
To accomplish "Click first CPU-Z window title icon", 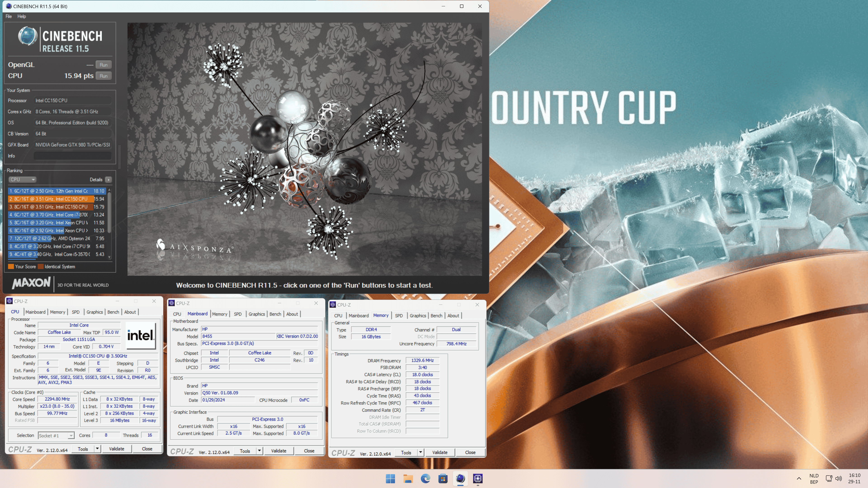I will 9,301.
